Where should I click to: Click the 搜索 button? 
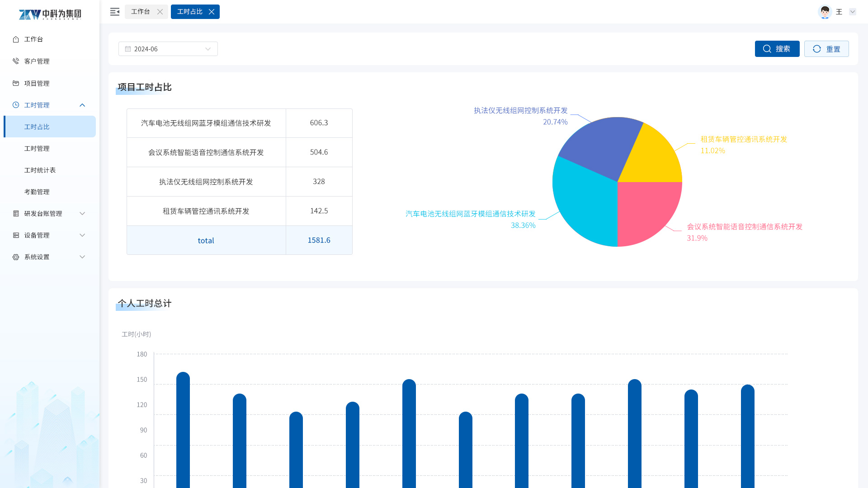pos(777,49)
